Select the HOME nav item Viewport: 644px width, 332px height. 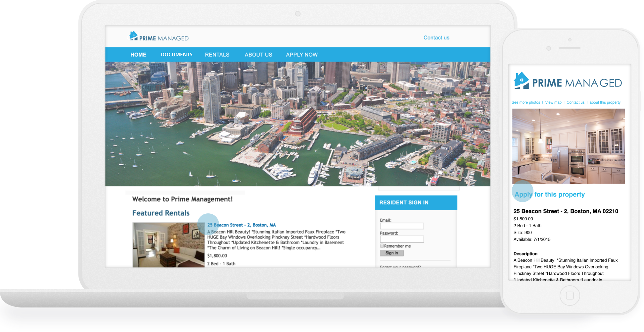[138, 55]
